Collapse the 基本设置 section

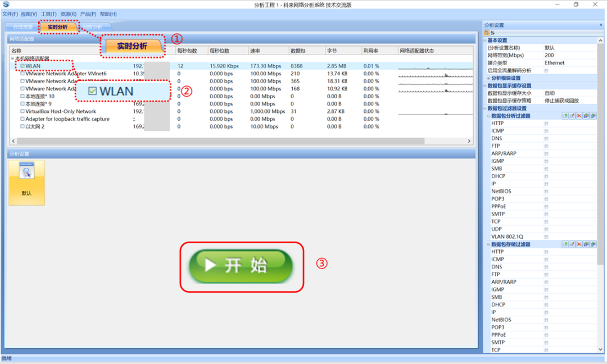pyautogui.click(x=485, y=40)
